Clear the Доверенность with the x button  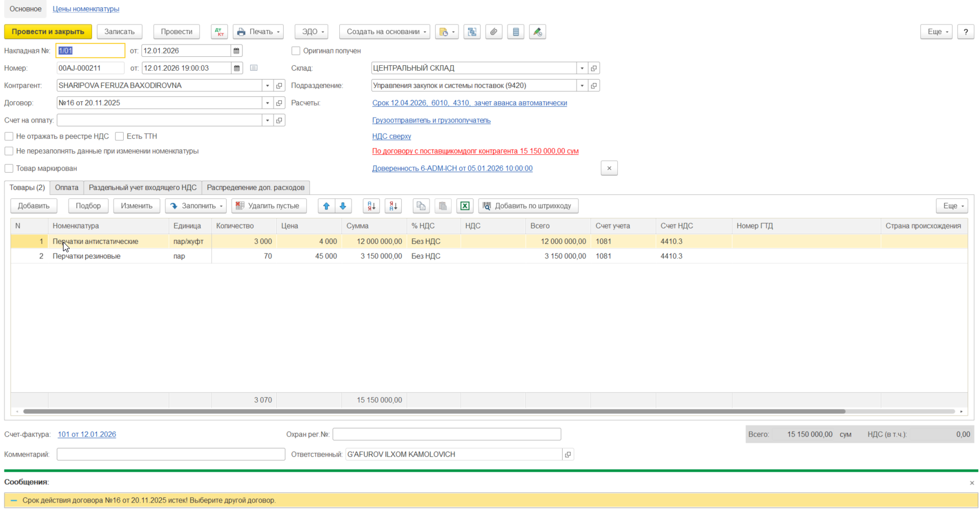tap(609, 168)
